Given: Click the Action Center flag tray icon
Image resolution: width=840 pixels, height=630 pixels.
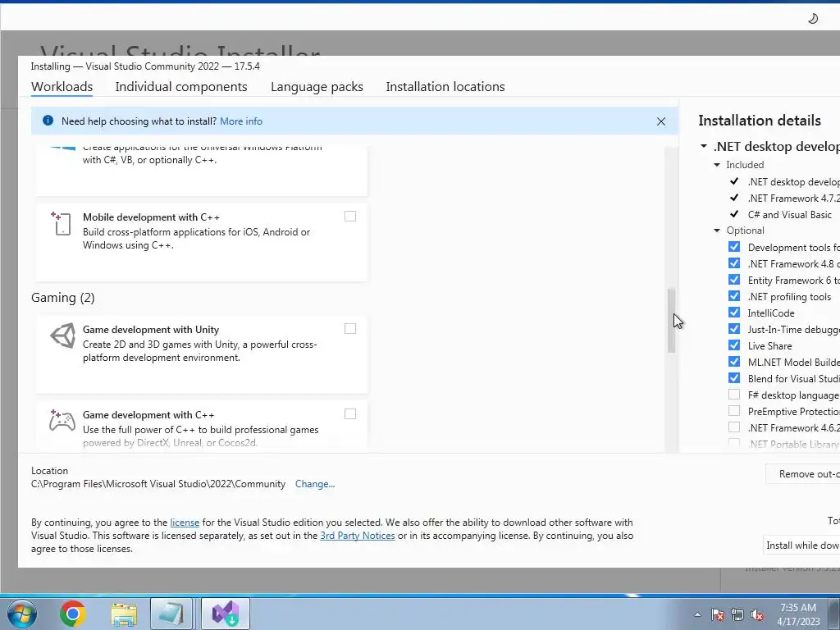Looking at the screenshot, I should (x=718, y=614).
